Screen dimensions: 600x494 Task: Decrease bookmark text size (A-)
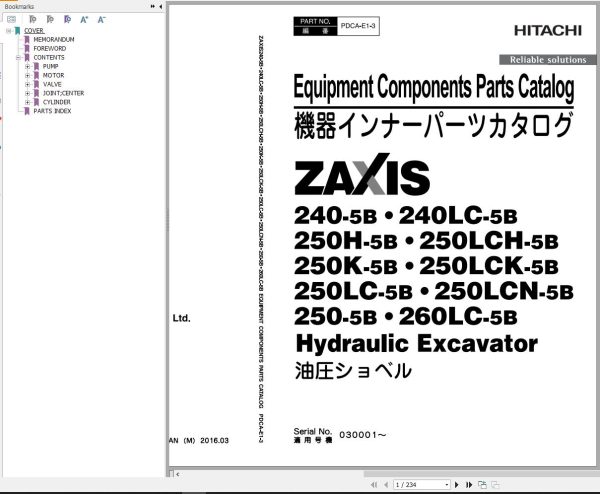coord(101,19)
